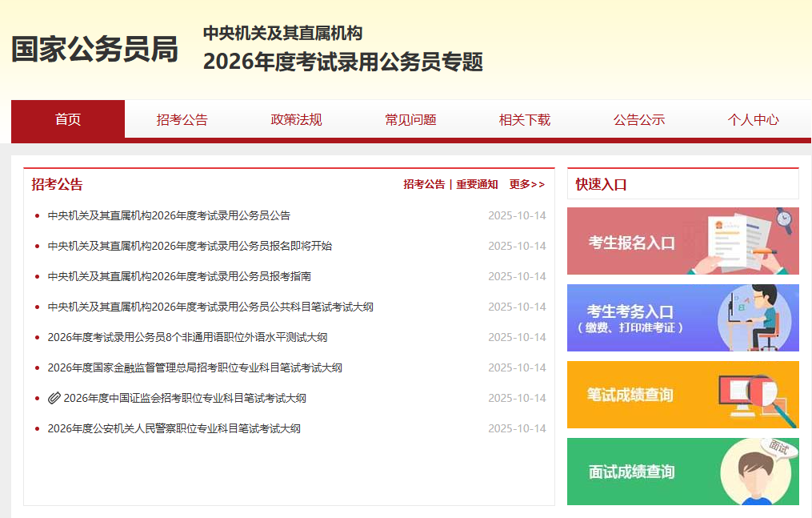Screen dimensions: 812x518
Task: Switch to the 招考公告 navigation tab
Action: [182, 120]
